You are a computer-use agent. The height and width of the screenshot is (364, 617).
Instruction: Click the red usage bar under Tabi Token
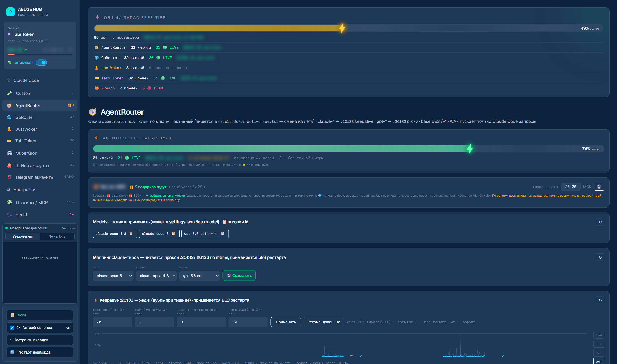coord(40,54)
